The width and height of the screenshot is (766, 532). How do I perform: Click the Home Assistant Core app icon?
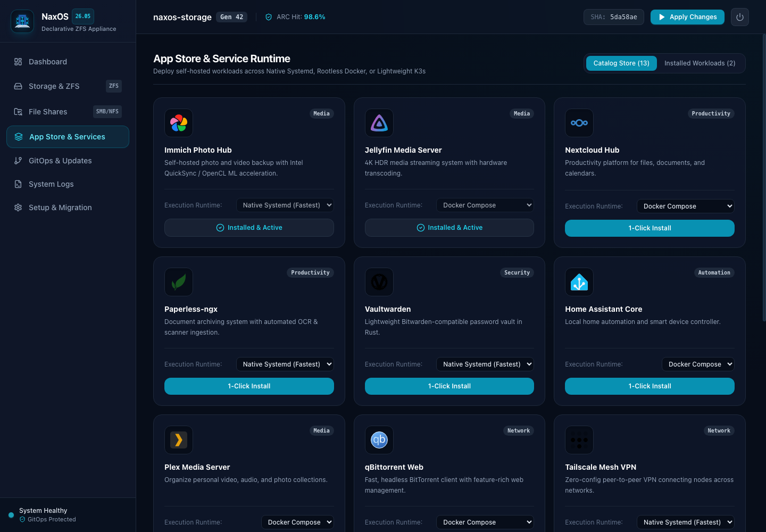point(579,282)
